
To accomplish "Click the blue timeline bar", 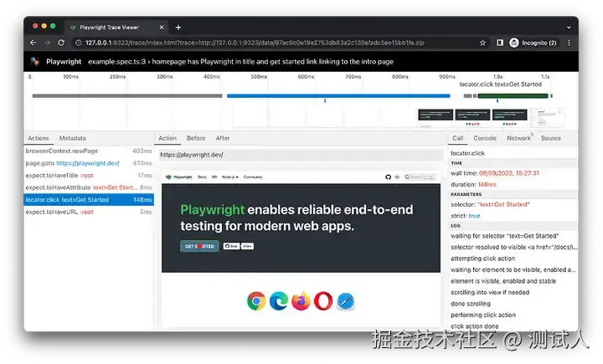I will coord(338,95).
